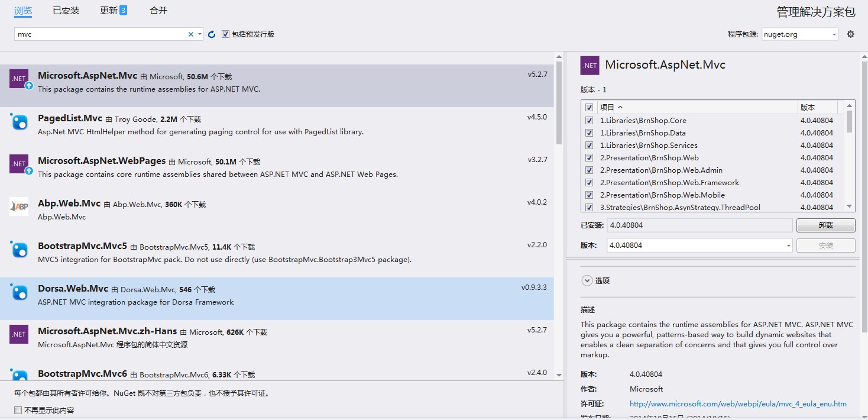The height and width of the screenshot is (420, 868).
Task: Select the BootstrapMvc.Mvc6 package title
Action: point(83,374)
